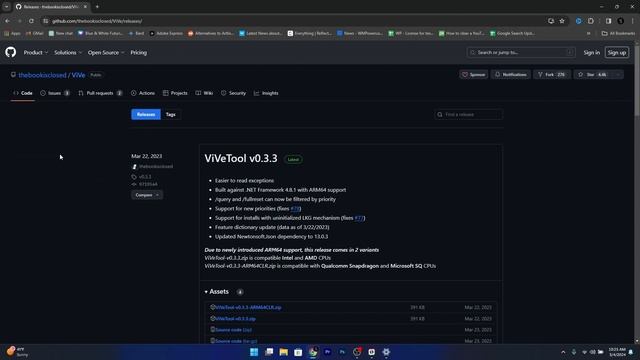Open the Gmail bookmark
This screenshot has height=360, width=640.
[35, 33]
